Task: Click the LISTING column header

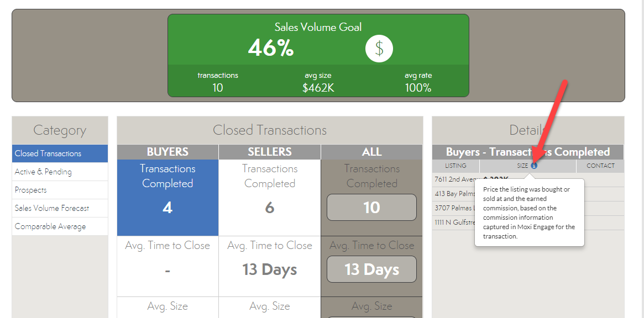Action: tap(455, 166)
